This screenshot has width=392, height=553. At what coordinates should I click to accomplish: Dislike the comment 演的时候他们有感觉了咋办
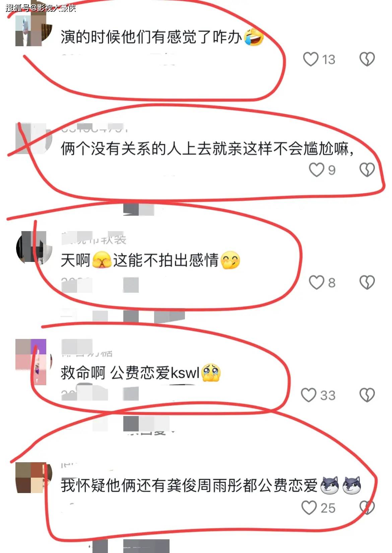[367, 59]
